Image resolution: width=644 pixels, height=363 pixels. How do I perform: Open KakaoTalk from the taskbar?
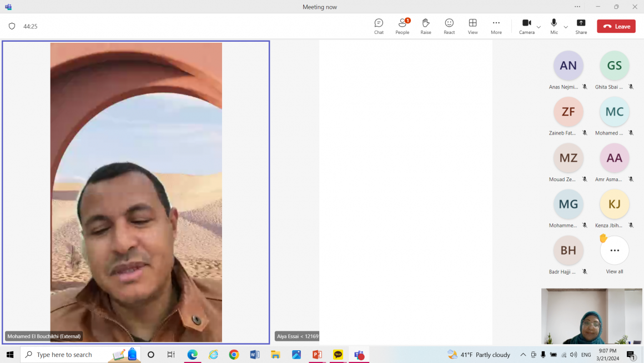pos(338,354)
